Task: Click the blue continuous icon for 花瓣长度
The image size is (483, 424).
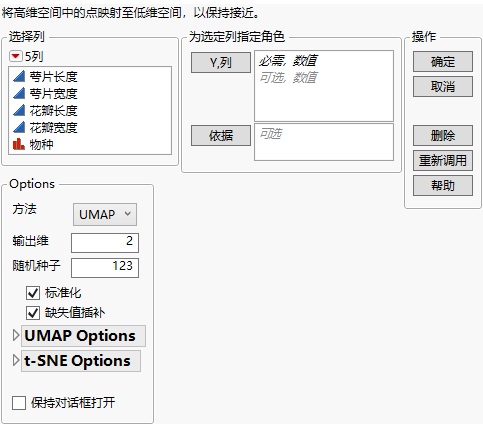Action: 19,110
